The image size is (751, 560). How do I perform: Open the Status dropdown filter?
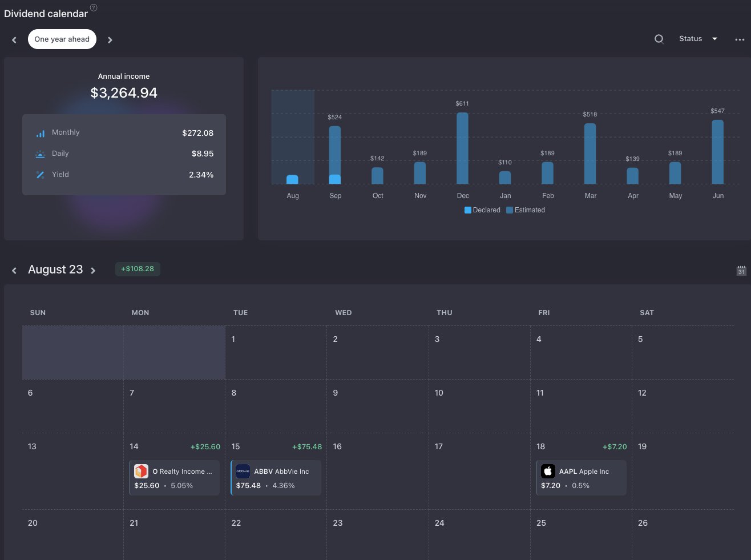coord(698,39)
